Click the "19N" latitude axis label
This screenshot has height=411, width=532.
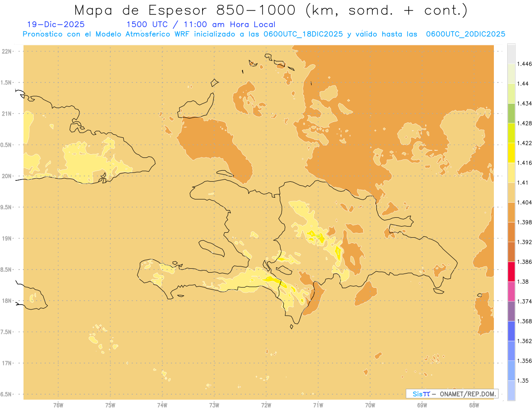(8, 239)
